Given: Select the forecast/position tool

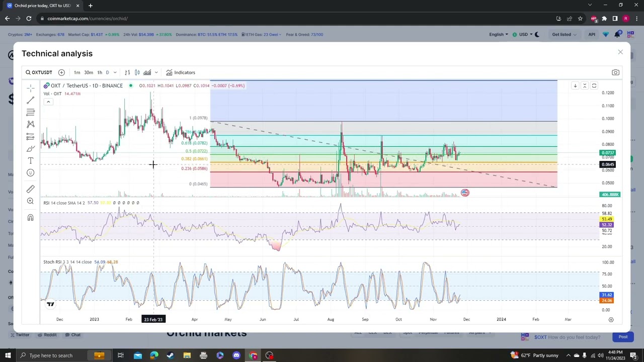Looking at the screenshot, I should point(30,136).
